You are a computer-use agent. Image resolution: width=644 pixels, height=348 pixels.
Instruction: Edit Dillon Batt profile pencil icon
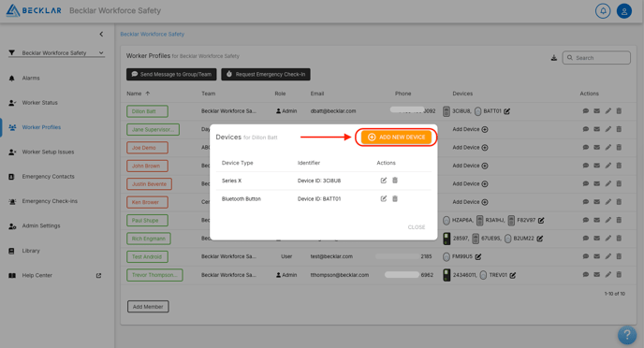(607, 110)
